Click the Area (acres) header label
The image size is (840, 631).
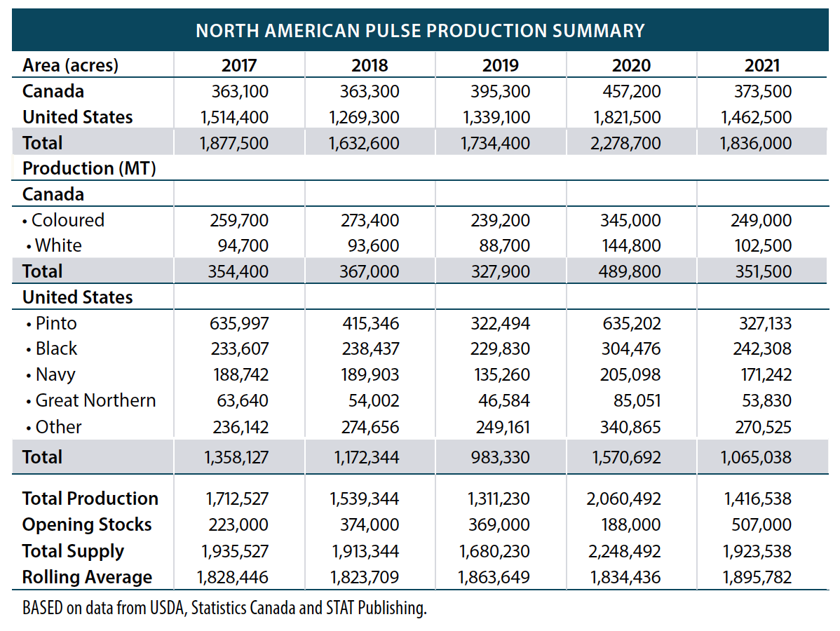[70, 66]
